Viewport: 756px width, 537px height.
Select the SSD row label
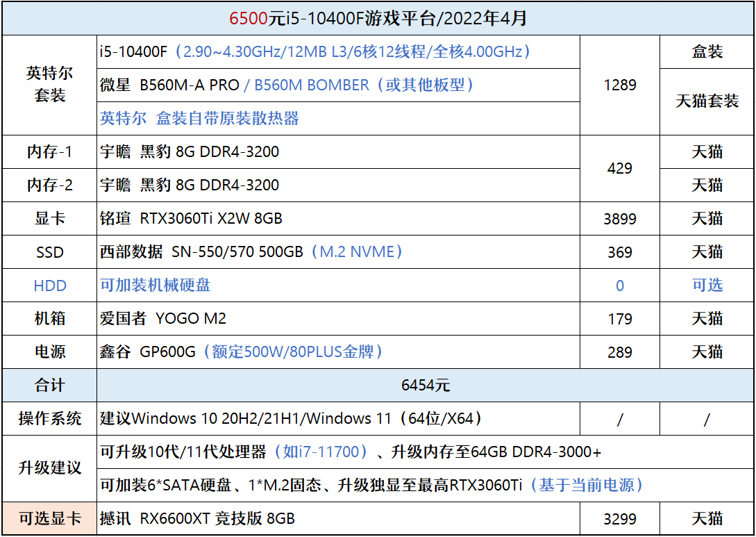(x=50, y=252)
